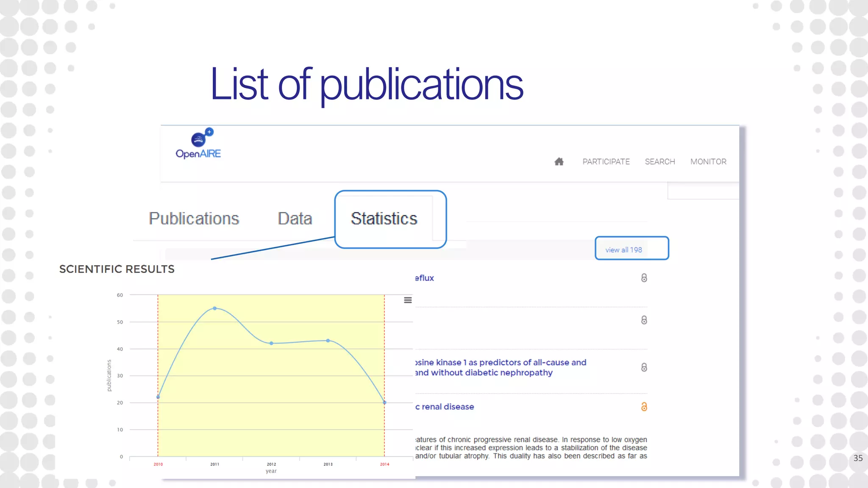Open the SEARCH menu
This screenshot has height=488, width=868.
click(660, 162)
